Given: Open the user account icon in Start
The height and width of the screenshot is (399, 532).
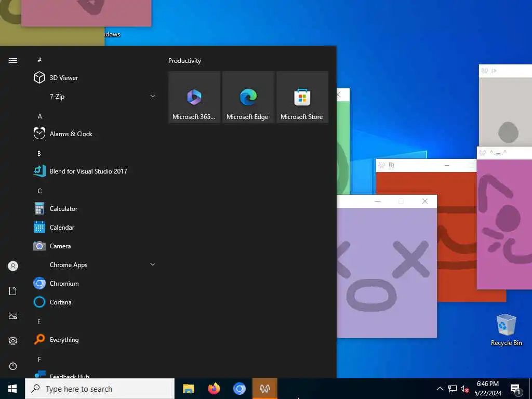Looking at the screenshot, I should pyautogui.click(x=13, y=265).
